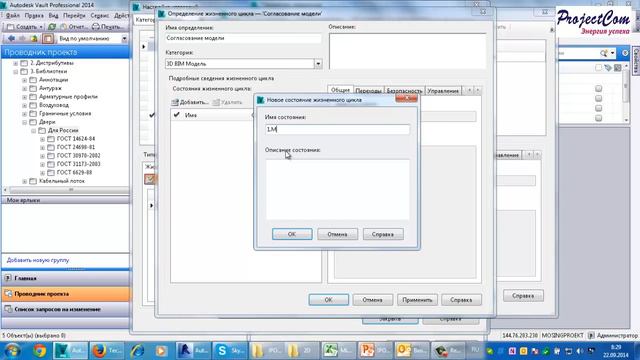Viewport: 640px width, 360px height.
Task: Expand the 2. Дистрибутивы folder
Action: 16,63
